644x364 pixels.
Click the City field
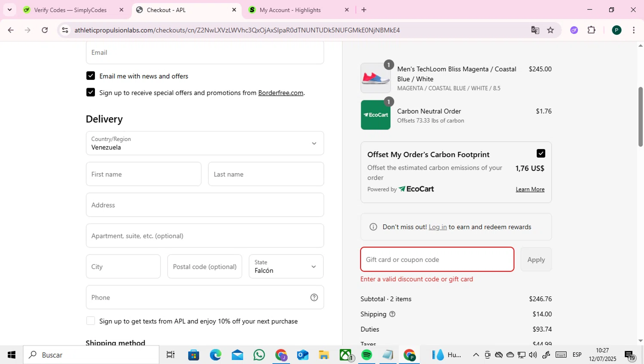123,266
